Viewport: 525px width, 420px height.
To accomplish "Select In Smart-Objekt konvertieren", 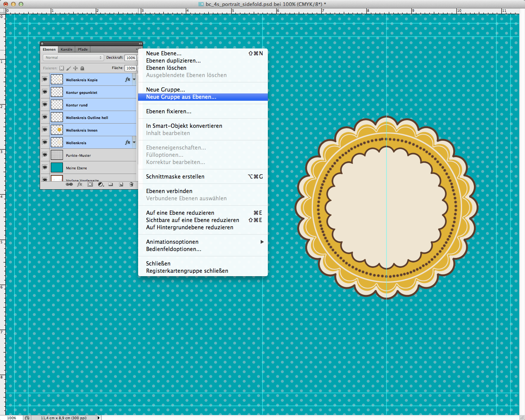I will (184, 126).
